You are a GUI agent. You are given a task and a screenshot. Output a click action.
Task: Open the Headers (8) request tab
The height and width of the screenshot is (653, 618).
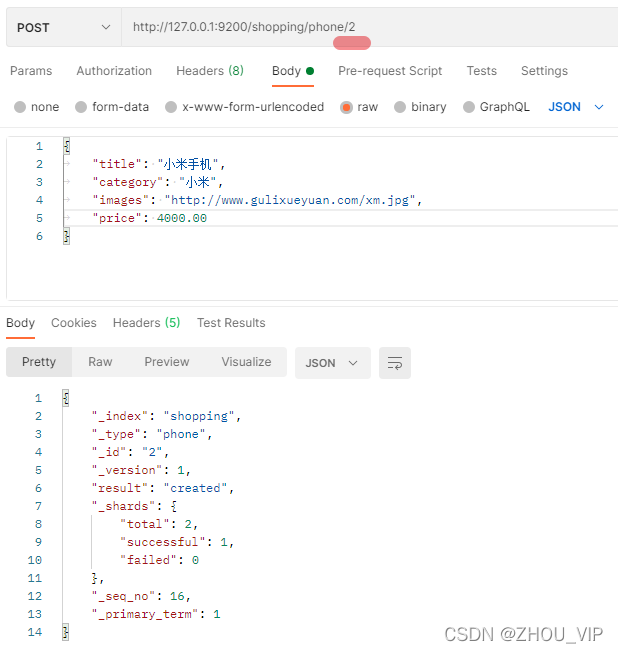pyautogui.click(x=210, y=71)
